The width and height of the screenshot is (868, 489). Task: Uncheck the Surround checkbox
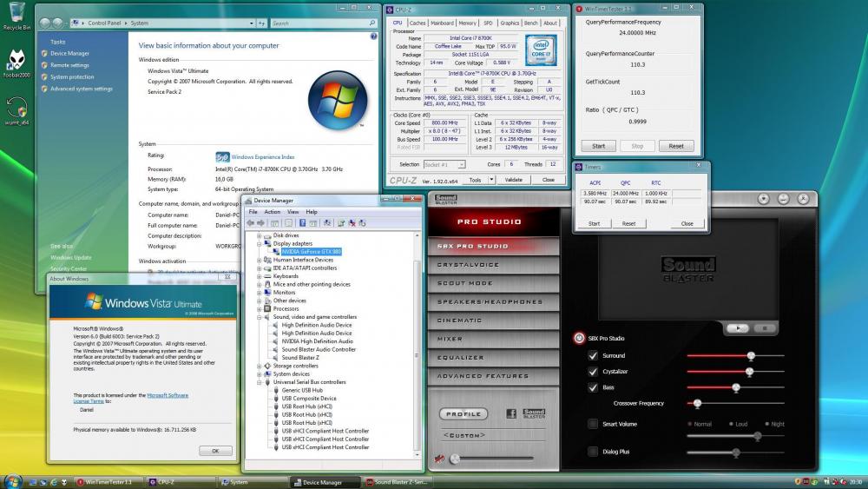(593, 355)
